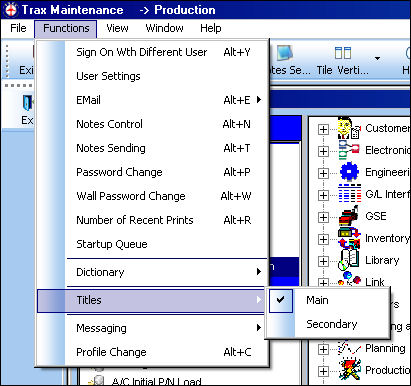The image size is (411, 386).
Task: Select A/C Initial P/N Load item
Action: 156,381
